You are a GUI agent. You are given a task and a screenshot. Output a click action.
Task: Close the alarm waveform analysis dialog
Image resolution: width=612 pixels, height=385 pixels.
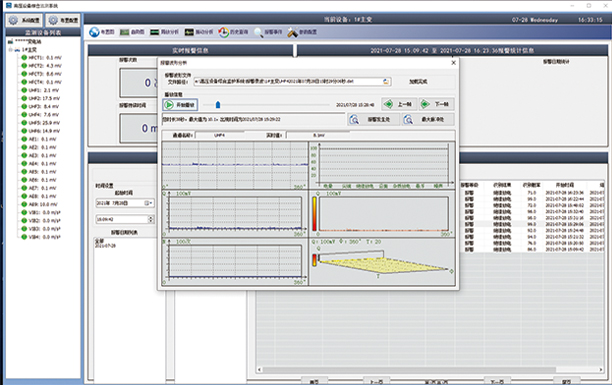[x=454, y=62]
